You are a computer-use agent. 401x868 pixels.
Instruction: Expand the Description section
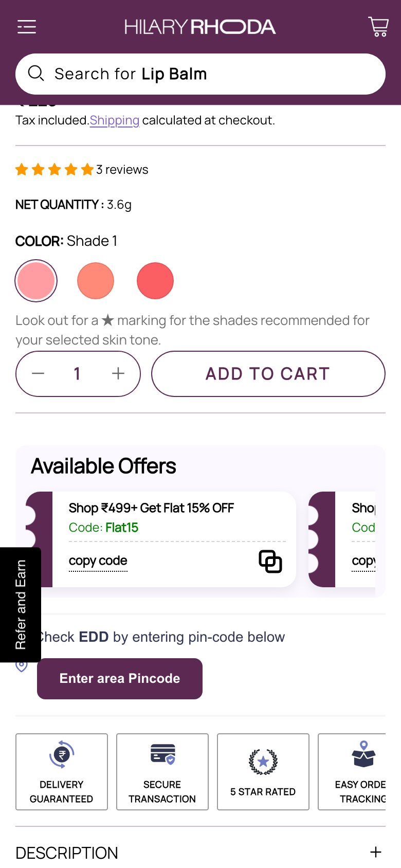tap(376, 852)
